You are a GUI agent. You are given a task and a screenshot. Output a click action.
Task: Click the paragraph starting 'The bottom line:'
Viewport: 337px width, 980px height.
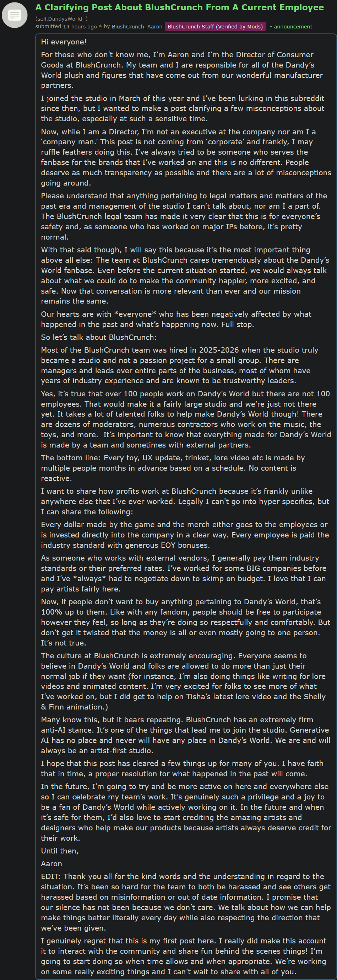[173, 468]
